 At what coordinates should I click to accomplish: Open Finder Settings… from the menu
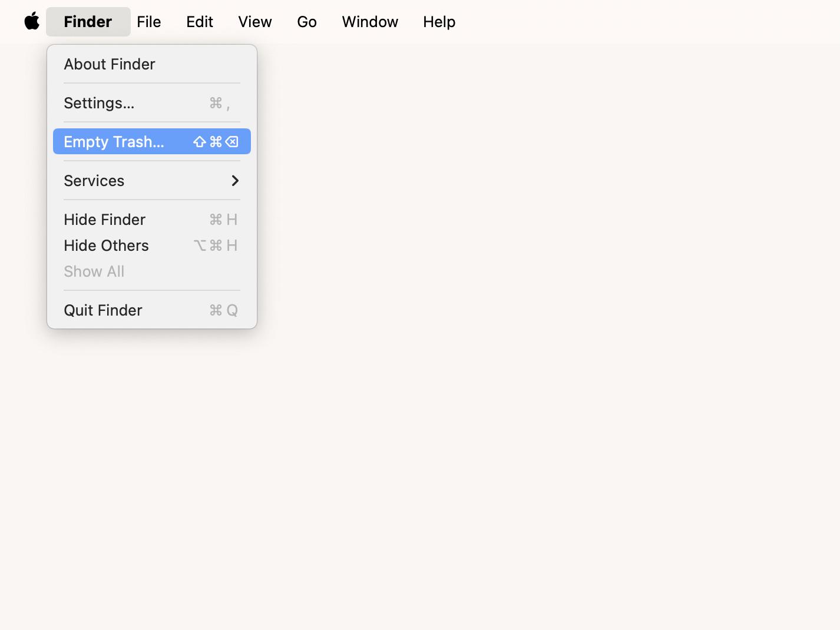152,103
